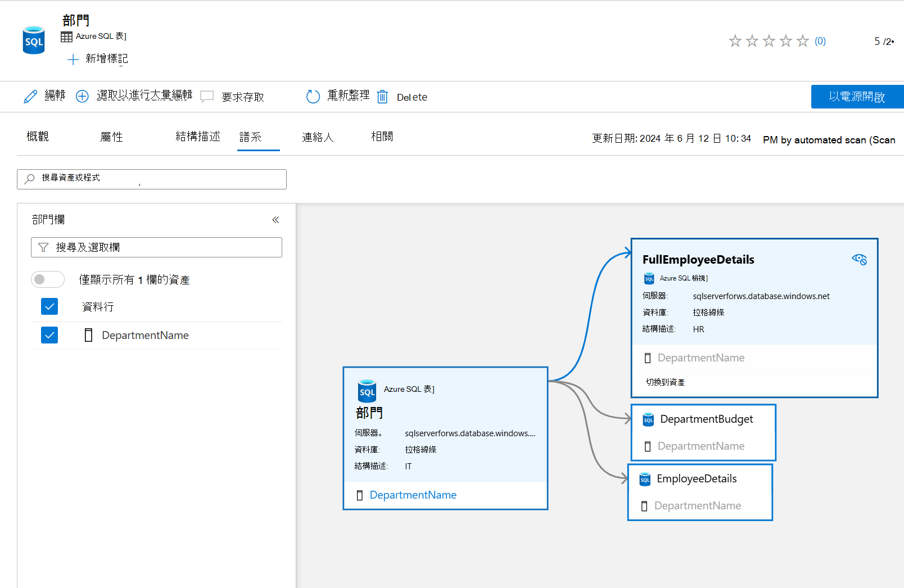Switch to the 結構描述 tab

click(x=198, y=136)
